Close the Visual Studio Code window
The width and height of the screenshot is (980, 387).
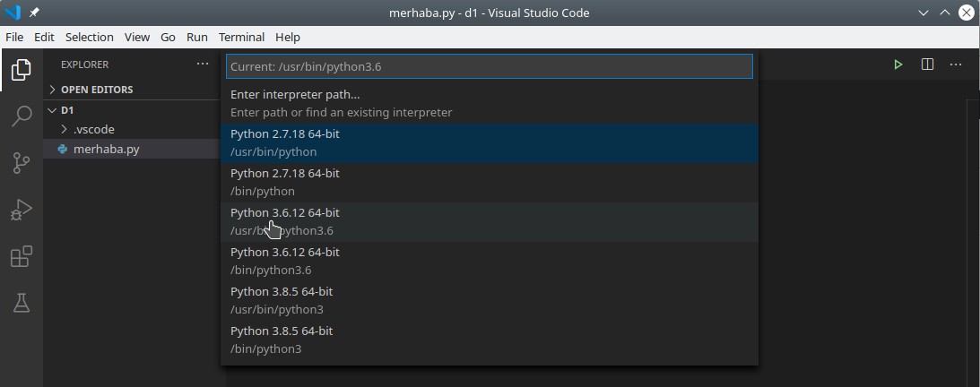point(967,13)
